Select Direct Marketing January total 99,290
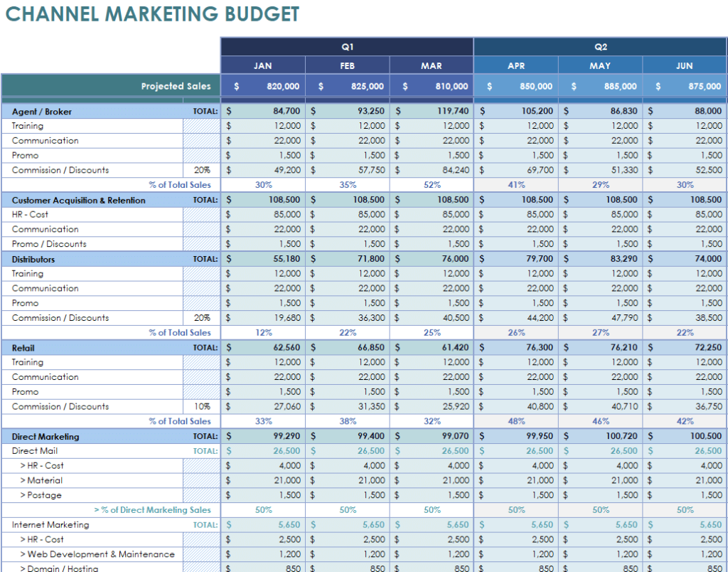 263,436
